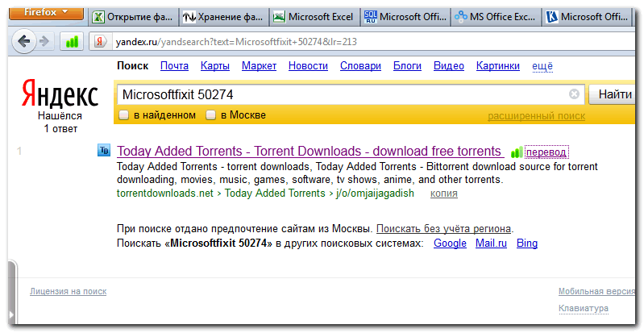Go back with the back arrow
This screenshot has height=333, width=644.
click(24, 41)
